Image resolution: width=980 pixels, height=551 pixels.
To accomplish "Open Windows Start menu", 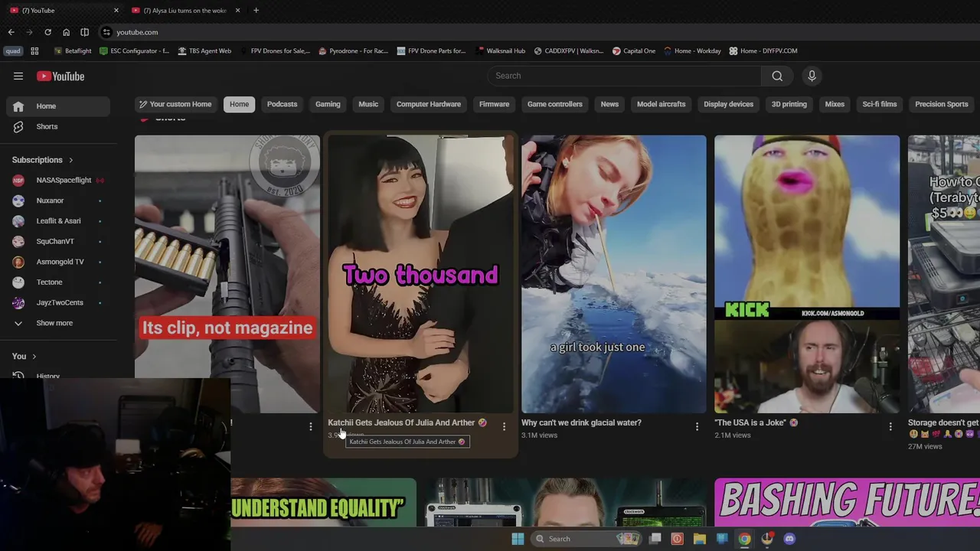I will 518,539.
